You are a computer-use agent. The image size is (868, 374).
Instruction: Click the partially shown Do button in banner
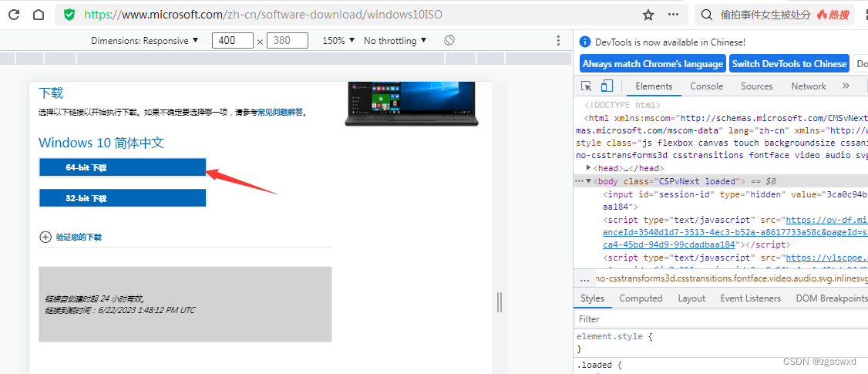tap(860, 64)
